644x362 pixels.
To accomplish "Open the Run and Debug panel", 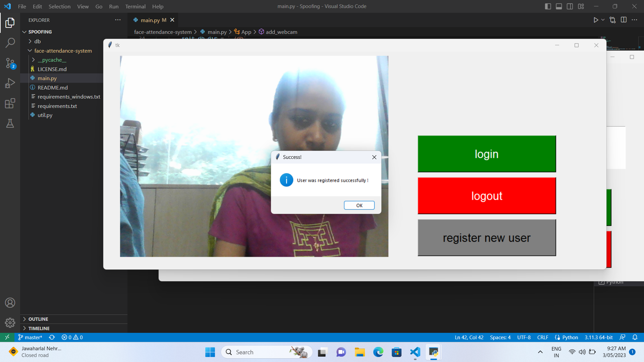I will pos(10,83).
